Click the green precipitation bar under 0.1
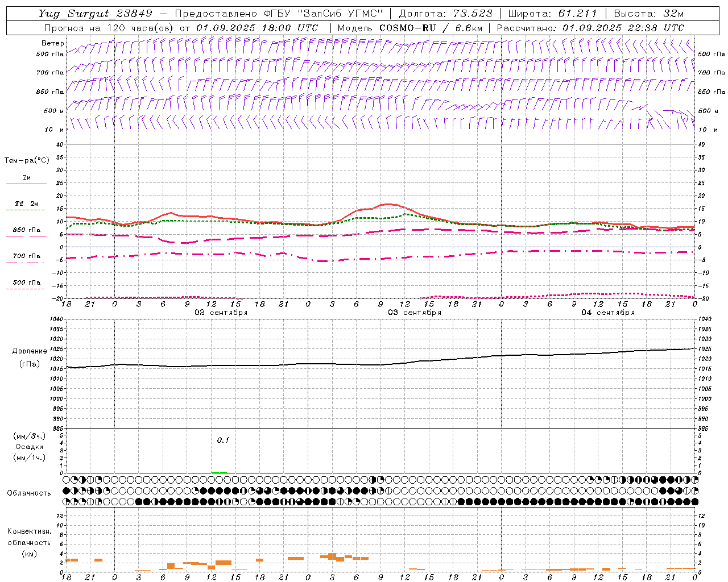The height and width of the screenshot is (582, 728). [x=220, y=472]
